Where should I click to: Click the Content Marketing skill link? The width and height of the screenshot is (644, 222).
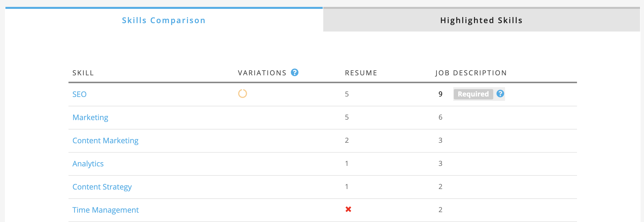click(105, 141)
